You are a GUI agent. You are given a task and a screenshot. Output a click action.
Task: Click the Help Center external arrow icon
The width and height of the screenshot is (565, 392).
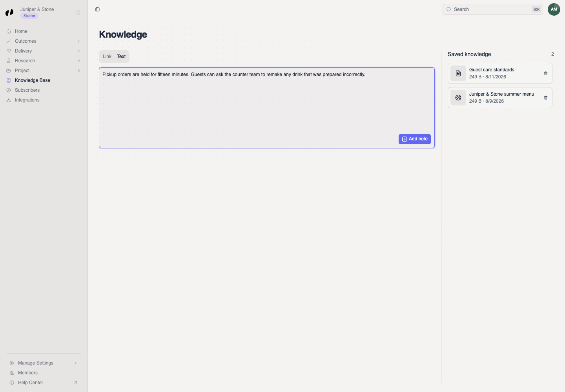pos(76,383)
